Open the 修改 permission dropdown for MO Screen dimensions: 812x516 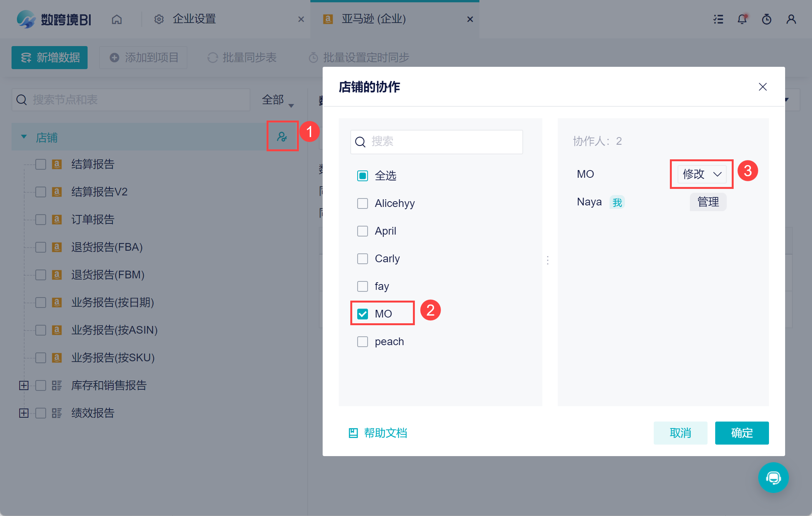pyautogui.click(x=702, y=174)
